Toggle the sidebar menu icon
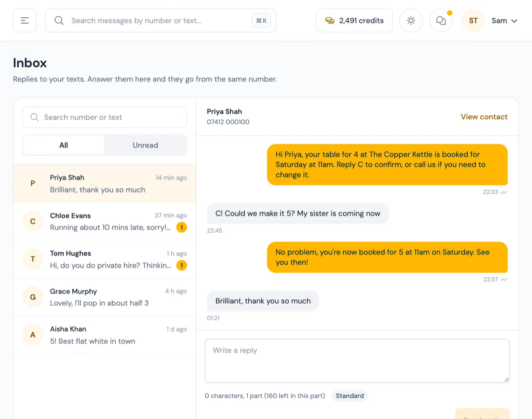Screen dimensions: 532x419 click(x=25, y=20)
